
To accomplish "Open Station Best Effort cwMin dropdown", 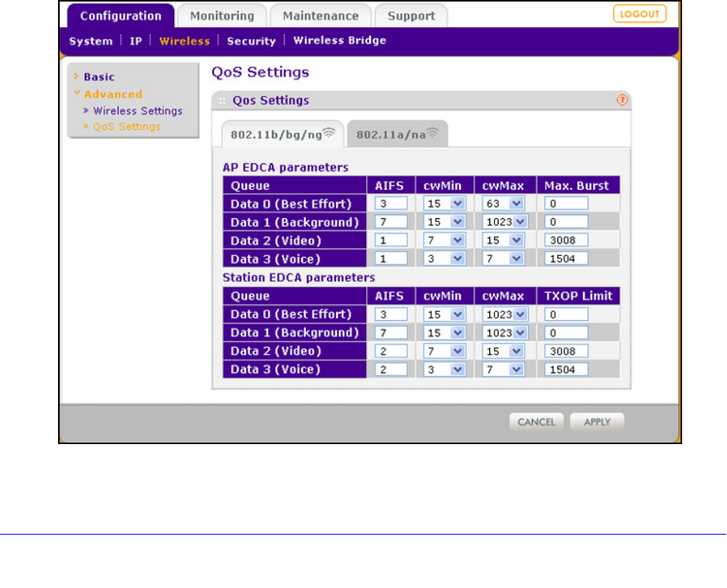I will (x=444, y=314).
